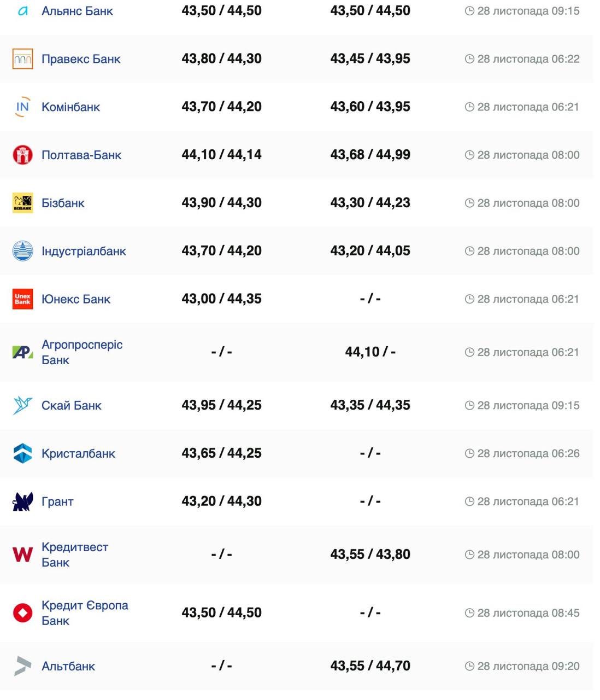Screen dimensions: 600x700
Task: Click the Альянс Банк logo icon
Action: [23, 11]
